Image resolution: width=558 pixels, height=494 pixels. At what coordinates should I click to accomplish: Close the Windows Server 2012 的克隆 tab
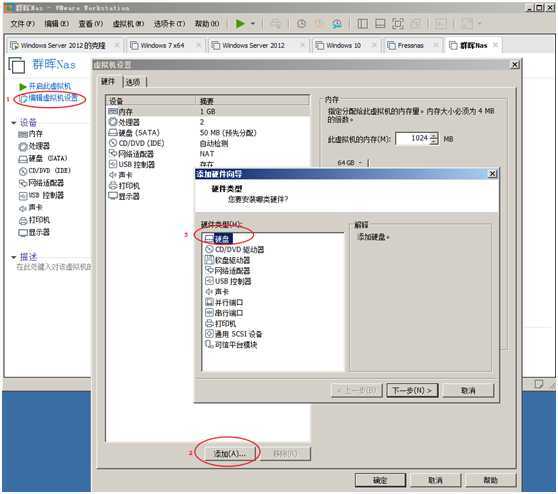tap(116, 45)
